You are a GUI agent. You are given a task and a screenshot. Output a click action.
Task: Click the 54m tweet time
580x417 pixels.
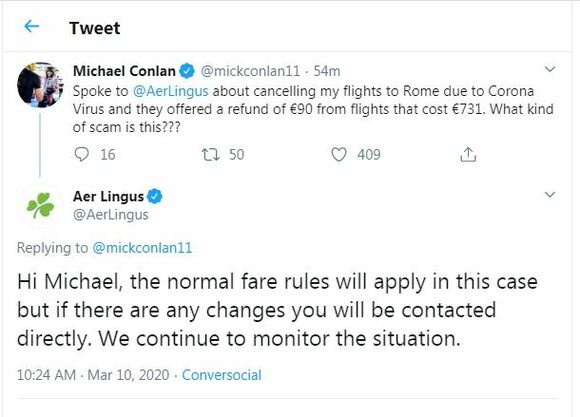tap(327, 71)
